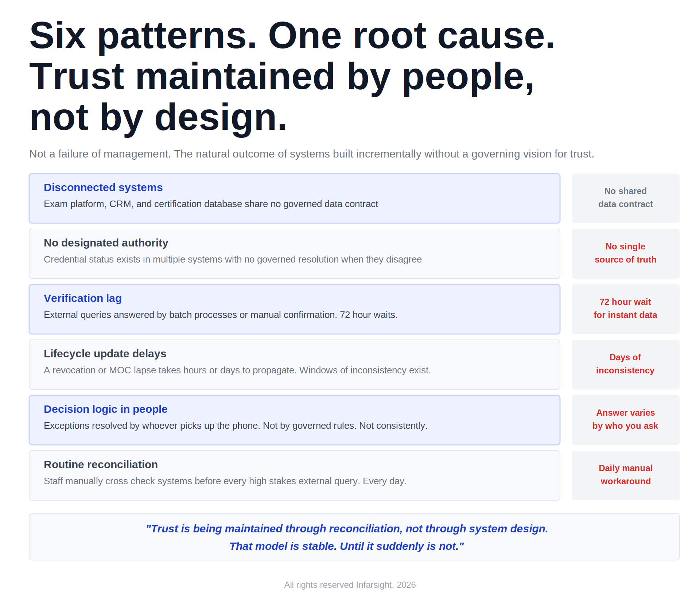This screenshot has height=598, width=700.
Task: Click the quote line 'That model is stable. Until it suddenly is not.'
Action: coord(347,546)
